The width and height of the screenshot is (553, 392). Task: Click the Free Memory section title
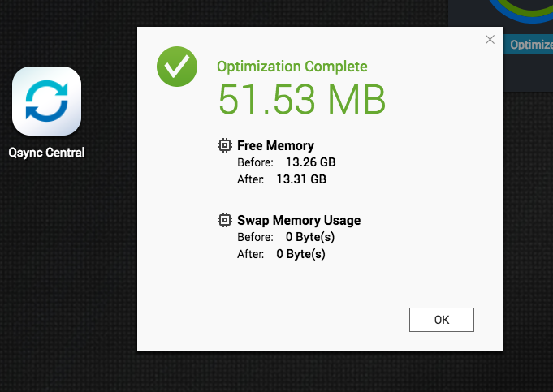[x=275, y=145]
